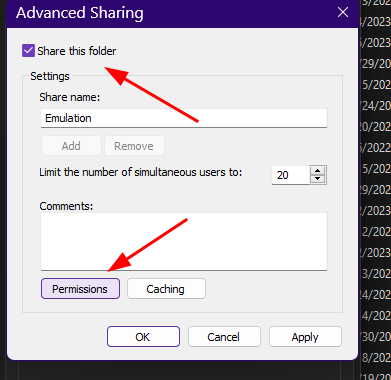Image resolution: width=391 pixels, height=380 pixels.
Task: Click the 'Limit the number of simultaneous users' label
Action: [140, 172]
